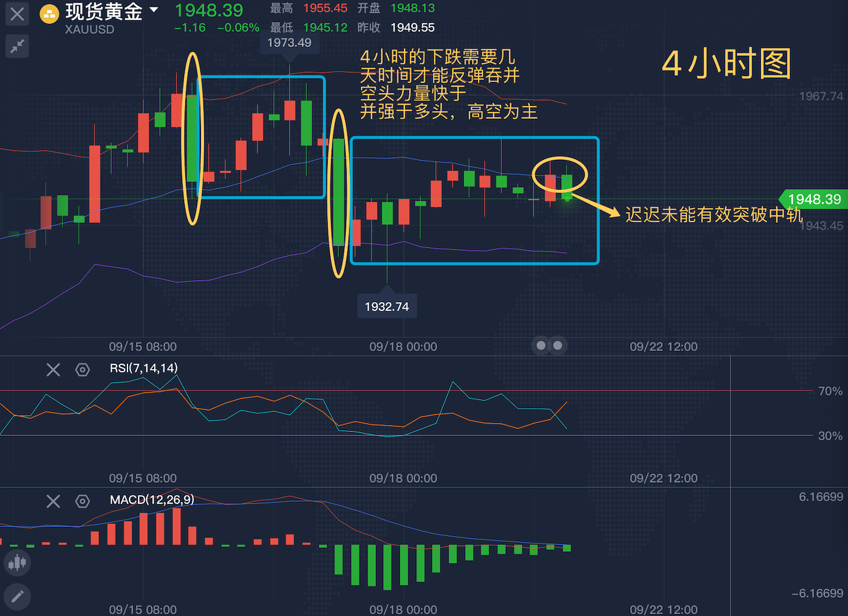Click the 昨收 1949.55 value
Image resolution: width=848 pixels, height=616 pixels.
pos(413,28)
